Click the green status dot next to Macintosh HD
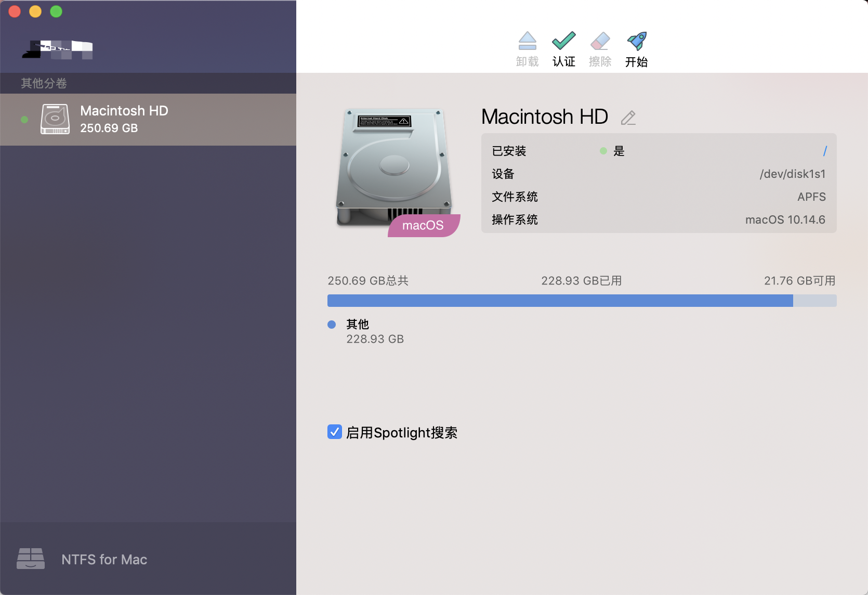 24,119
